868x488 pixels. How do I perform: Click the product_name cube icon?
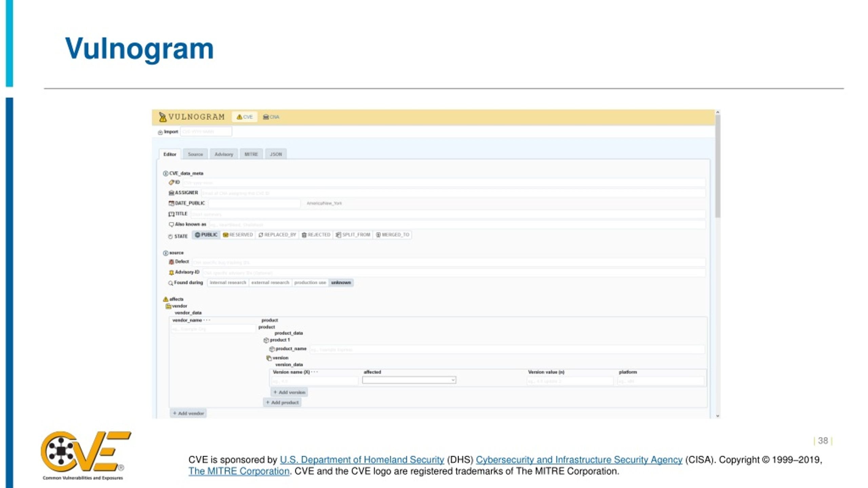point(272,349)
